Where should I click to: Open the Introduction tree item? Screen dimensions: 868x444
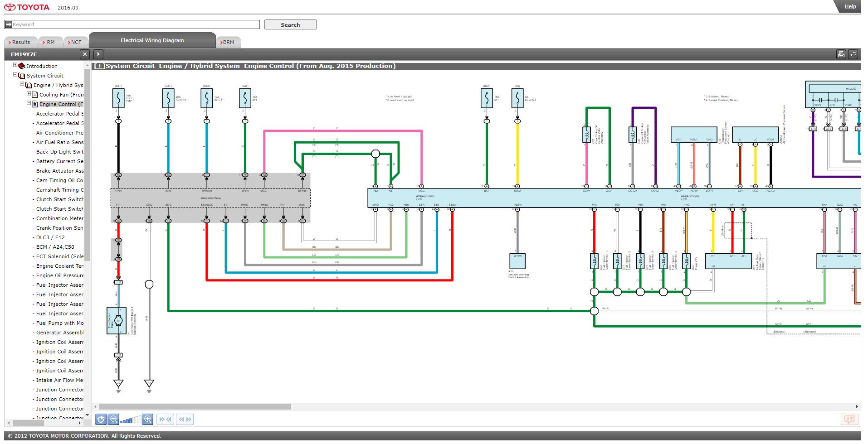42,66
